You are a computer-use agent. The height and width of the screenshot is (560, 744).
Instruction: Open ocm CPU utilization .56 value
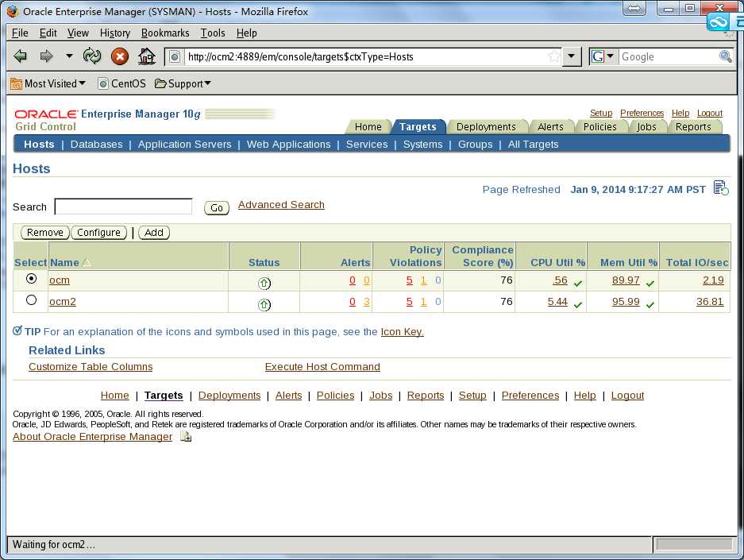pyautogui.click(x=560, y=280)
